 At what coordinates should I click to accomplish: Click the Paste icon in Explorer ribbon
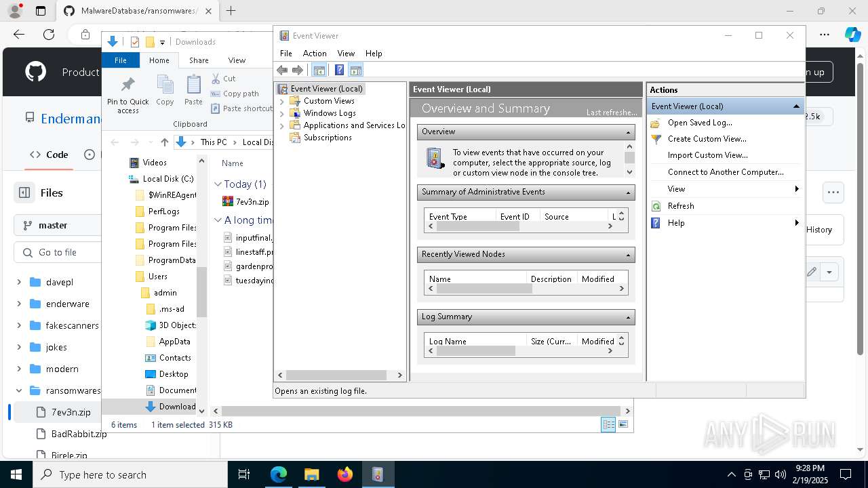193,90
